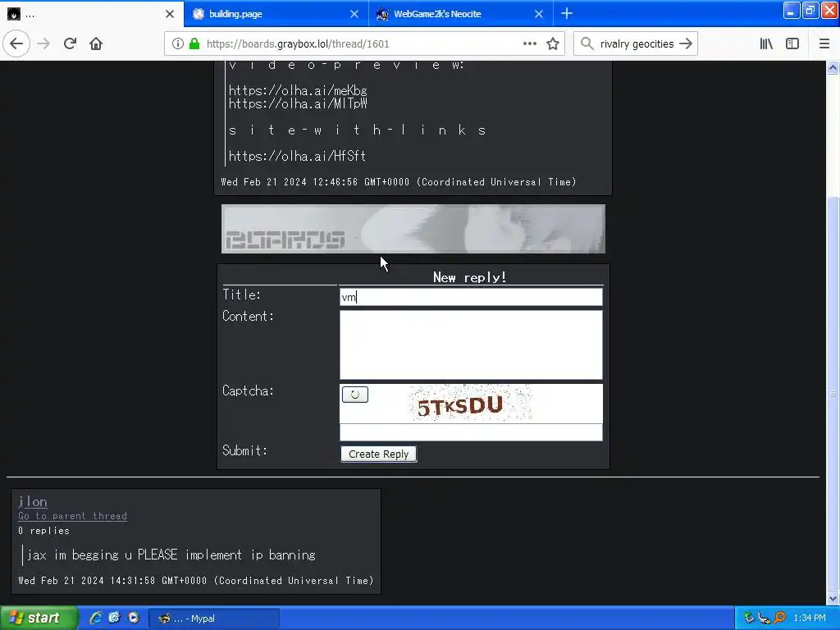840x630 pixels.
Task: Open the media player quick launch icon
Action: point(134,619)
